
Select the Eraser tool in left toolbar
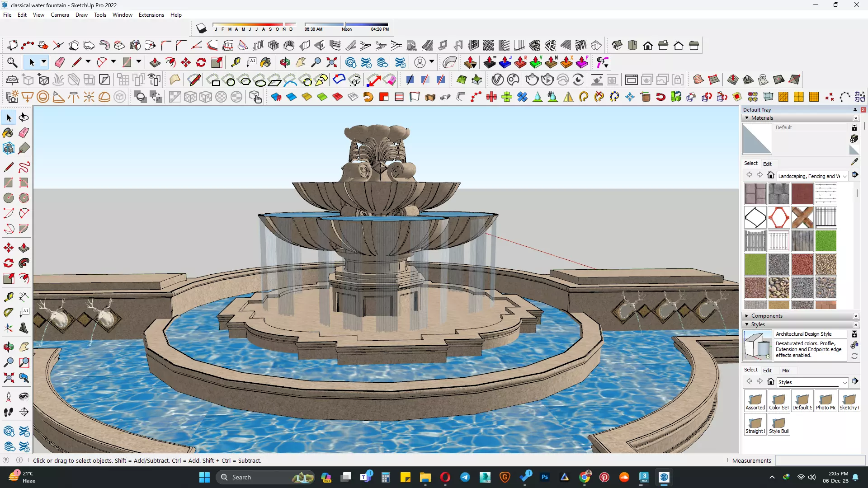pyautogui.click(x=24, y=133)
